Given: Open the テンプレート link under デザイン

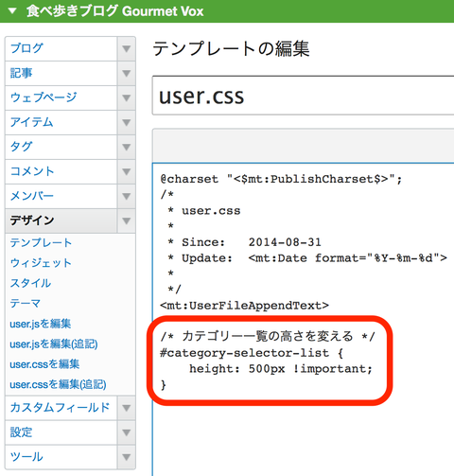Looking at the screenshot, I should tap(41, 242).
